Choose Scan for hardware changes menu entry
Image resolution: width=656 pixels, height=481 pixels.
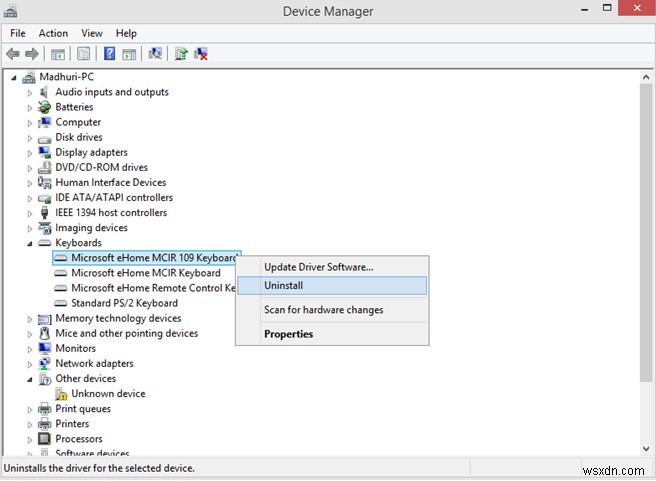[332, 310]
